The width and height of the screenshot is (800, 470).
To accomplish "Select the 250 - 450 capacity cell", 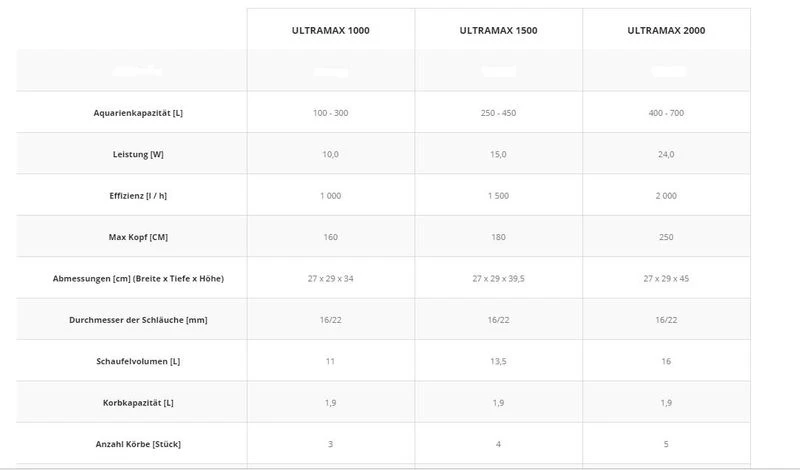I will (498, 113).
